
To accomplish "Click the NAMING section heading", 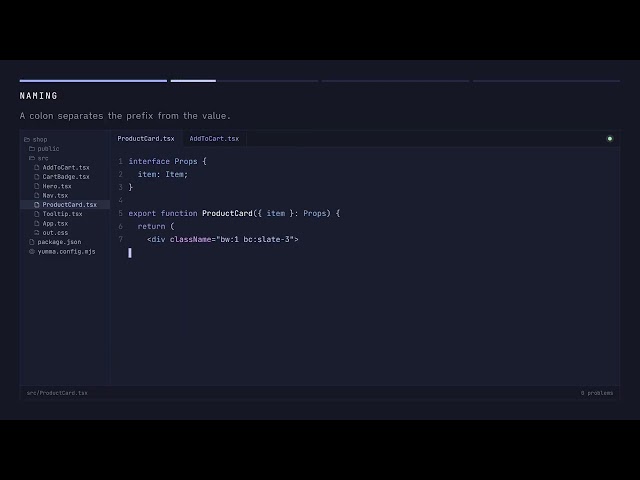I will (38, 96).
